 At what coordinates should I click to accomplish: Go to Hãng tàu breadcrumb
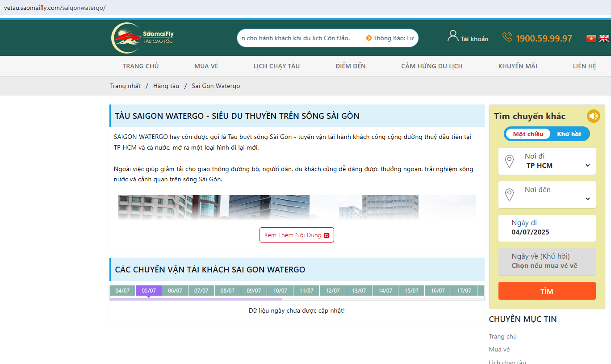[x=166, y=86]
